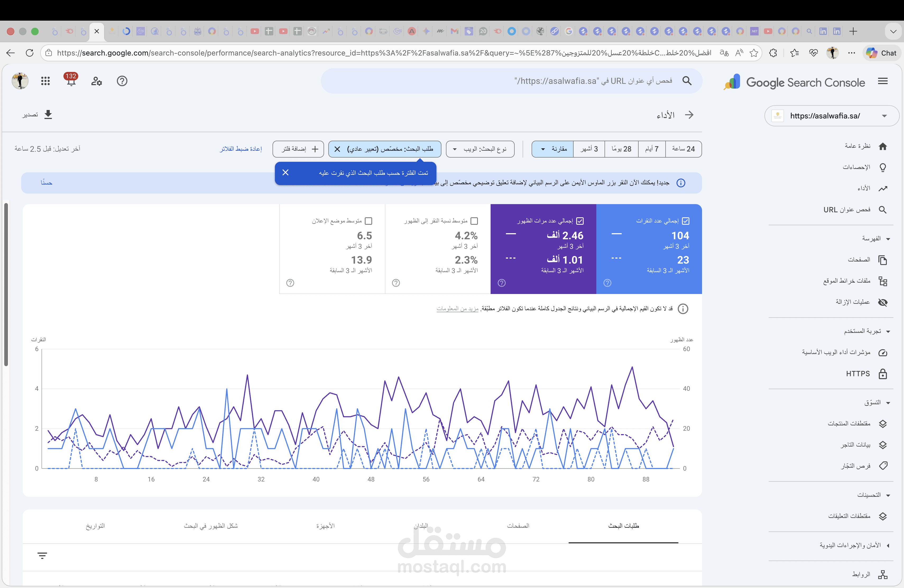Switch to the Countries tab
904x588 pixels.
[421, 526]
